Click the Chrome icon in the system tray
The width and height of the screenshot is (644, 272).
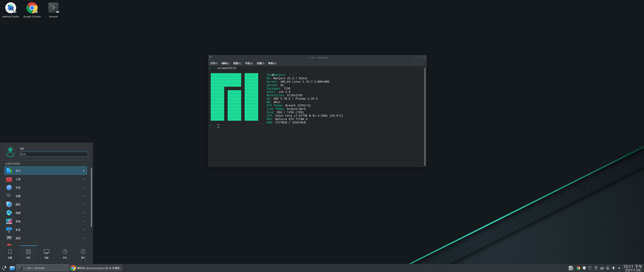tap(578, 268)
